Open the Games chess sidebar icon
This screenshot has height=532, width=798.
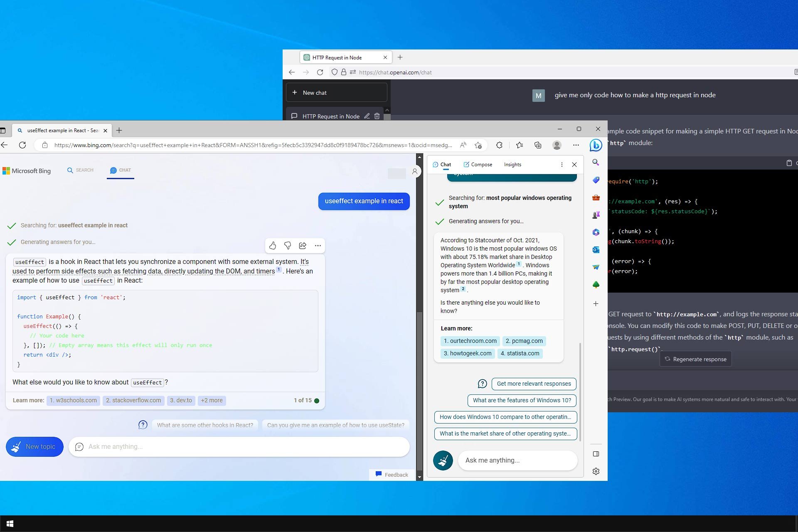click(596, 215)
